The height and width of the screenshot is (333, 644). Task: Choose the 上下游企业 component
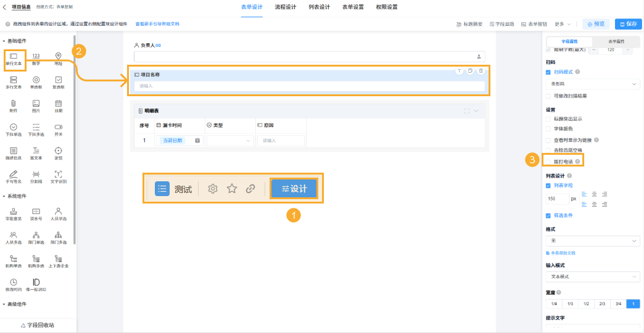pos(59,261)
